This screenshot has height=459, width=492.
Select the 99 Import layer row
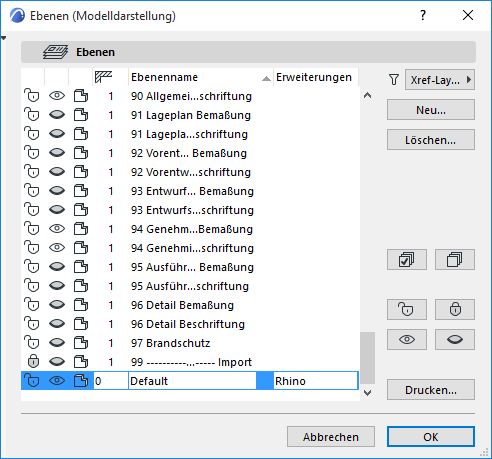190,362
